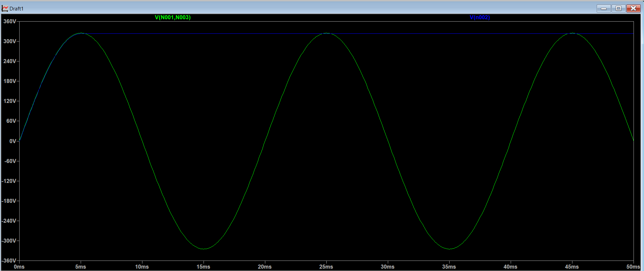The height and width of the screenshot is (271, 644).
Task: Click the -120V vertical axis label
Action: (9, 181)
